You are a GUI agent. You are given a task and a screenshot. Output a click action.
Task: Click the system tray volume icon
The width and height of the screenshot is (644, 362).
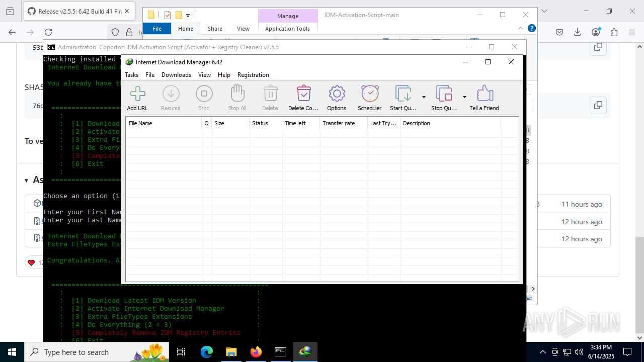[579, 352]
